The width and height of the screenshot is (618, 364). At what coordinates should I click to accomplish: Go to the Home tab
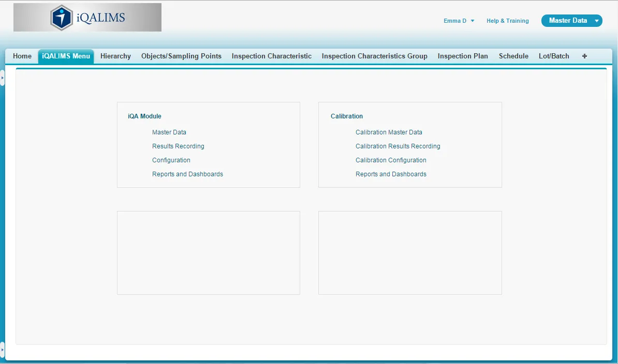pos(22,56)
